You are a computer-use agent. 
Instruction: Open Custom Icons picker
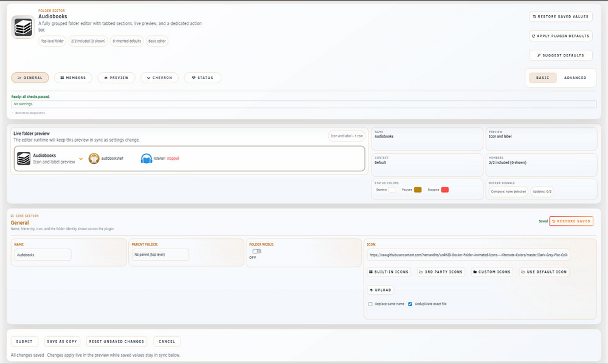click(x=492, y=272)
